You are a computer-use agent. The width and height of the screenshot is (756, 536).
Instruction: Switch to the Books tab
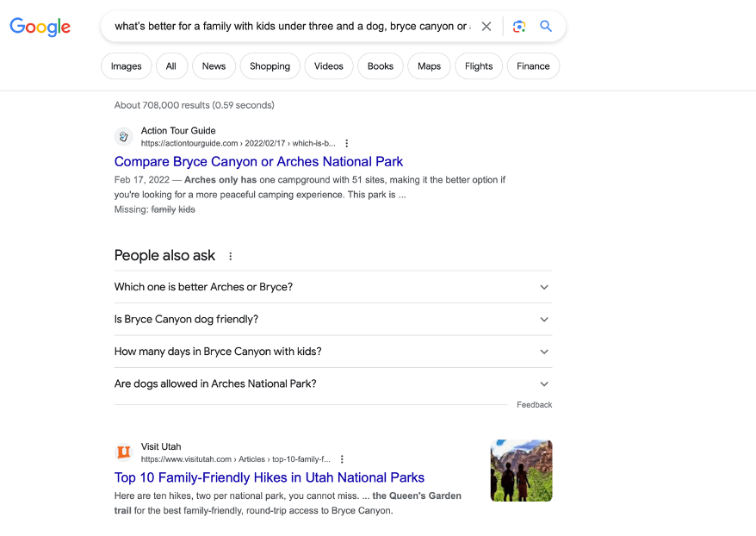pos(381,66)
